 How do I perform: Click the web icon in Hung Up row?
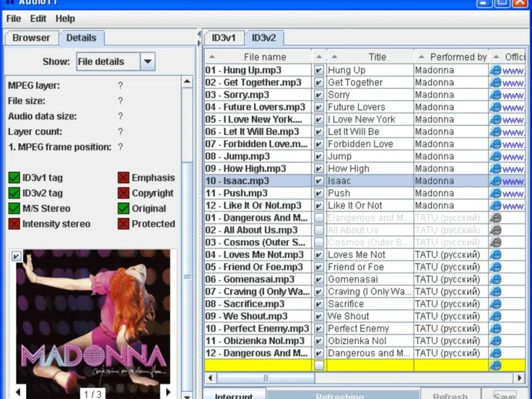pos(495,70)
